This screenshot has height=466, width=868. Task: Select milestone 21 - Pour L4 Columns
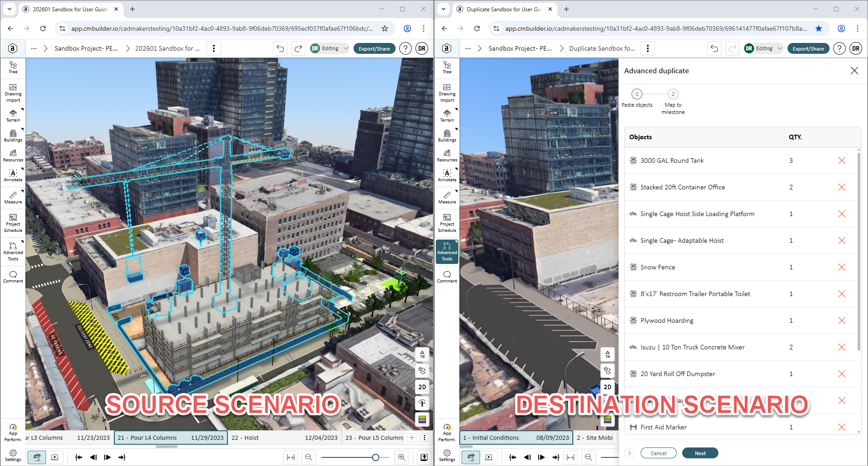(x=171, y=438)
